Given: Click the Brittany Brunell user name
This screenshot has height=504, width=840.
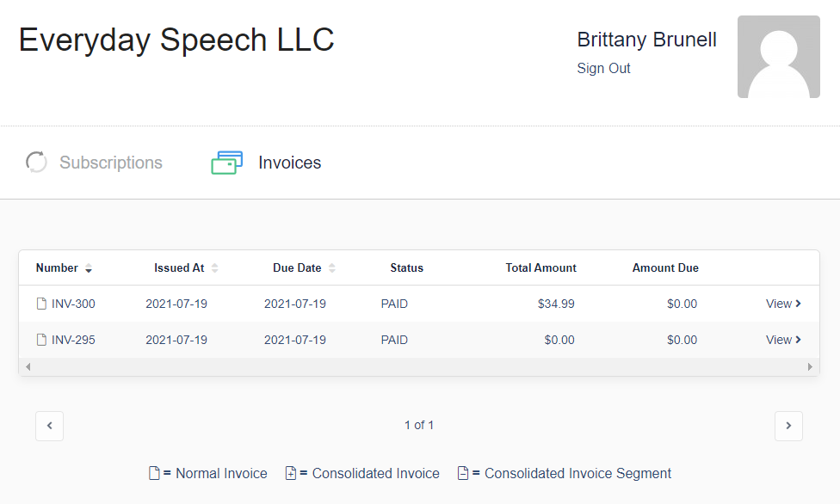Looking at the screenshot, I should pyautogui.click(x=646, y=40).
